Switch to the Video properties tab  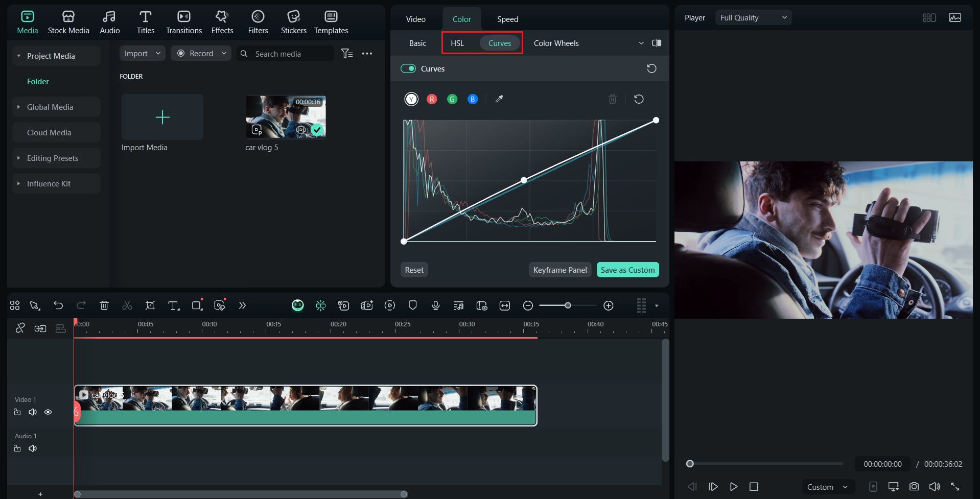(x=416, y=19)
